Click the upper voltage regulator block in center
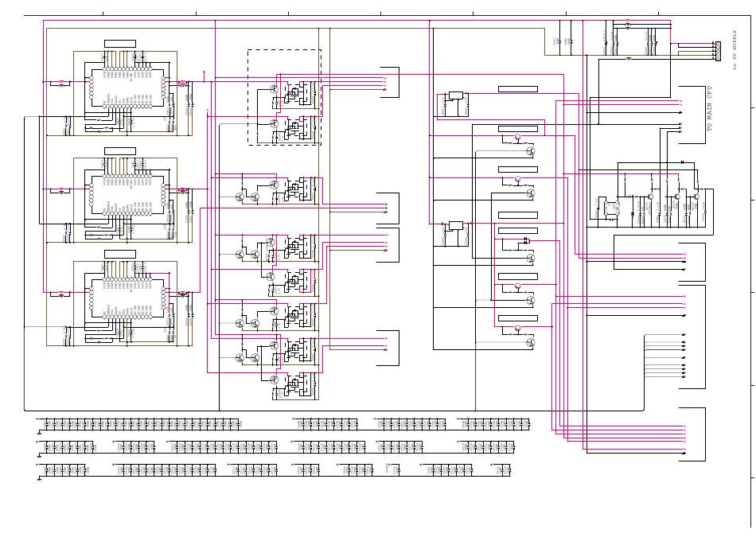The image size is (756, 553). point(456,95)
